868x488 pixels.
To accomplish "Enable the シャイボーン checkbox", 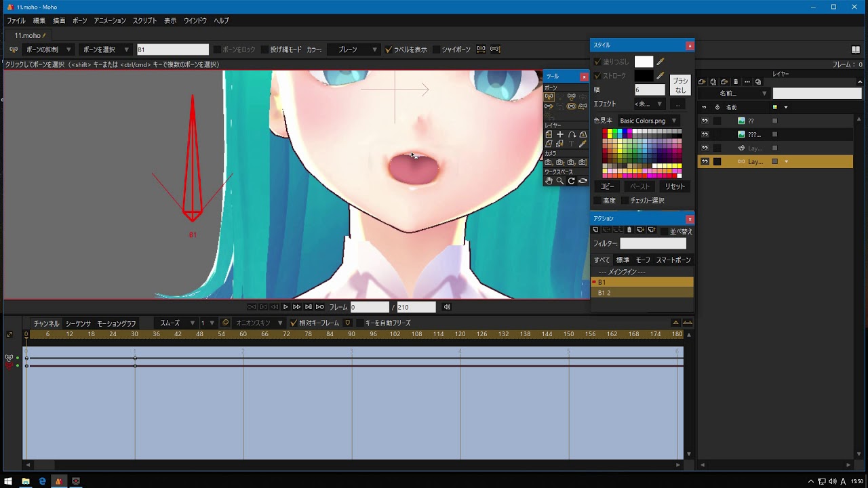I will tap(437, 49).
